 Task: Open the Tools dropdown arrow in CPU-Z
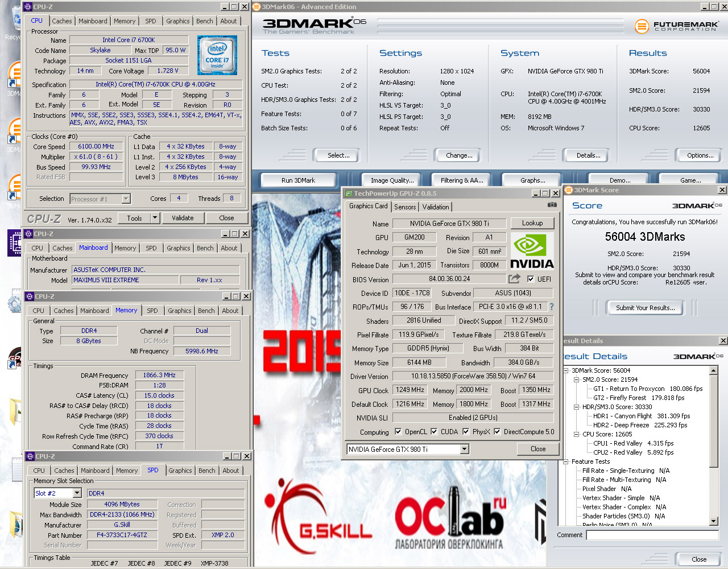tap(155, 218)
